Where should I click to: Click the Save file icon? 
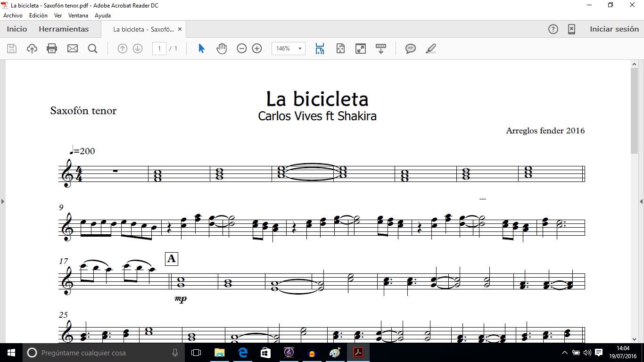click(x=12, y=49)
